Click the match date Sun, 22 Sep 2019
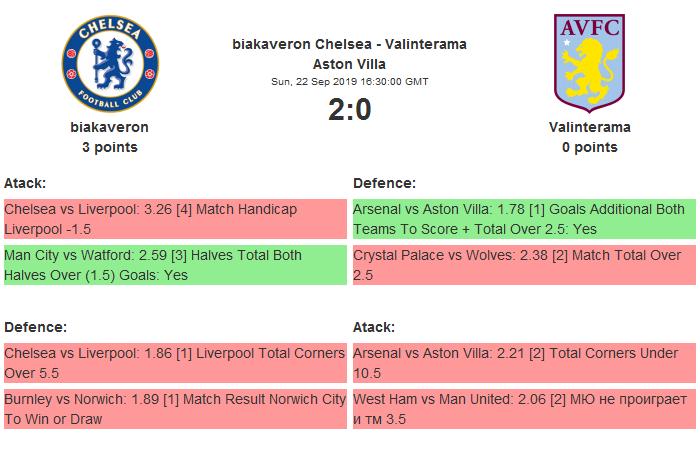This screenshot has width=700, height=460. click(349, 81)
